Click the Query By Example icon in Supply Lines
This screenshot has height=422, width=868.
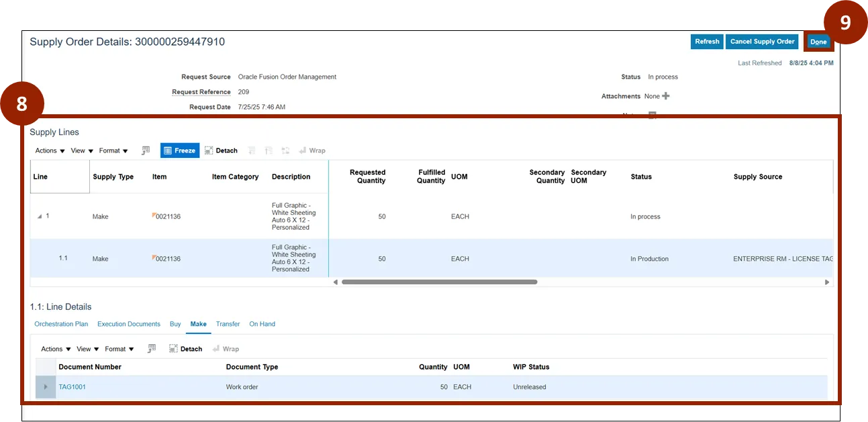(146, 151)
